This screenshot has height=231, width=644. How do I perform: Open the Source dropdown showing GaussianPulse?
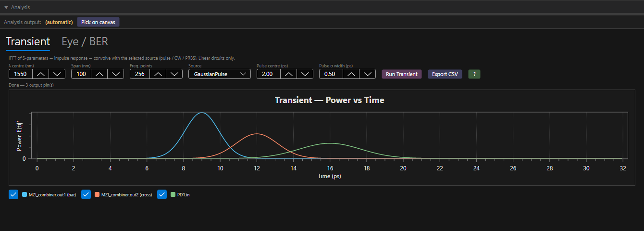click(x=219, y=74)
